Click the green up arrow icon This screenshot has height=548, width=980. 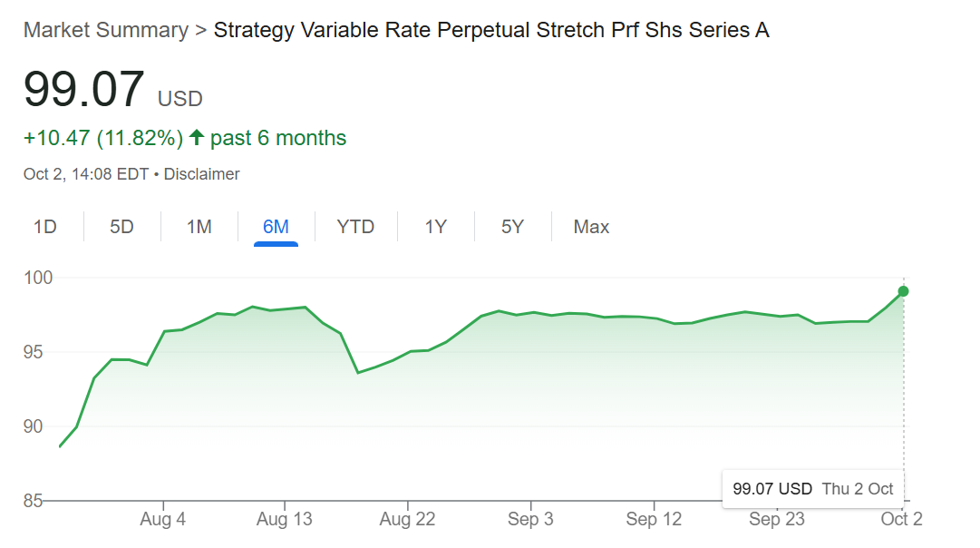pos(197,138)
